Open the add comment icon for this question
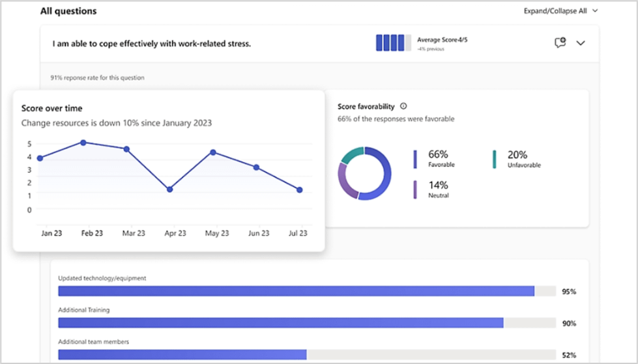Screen dimensions: 638x364 click(x=559, y=43)
